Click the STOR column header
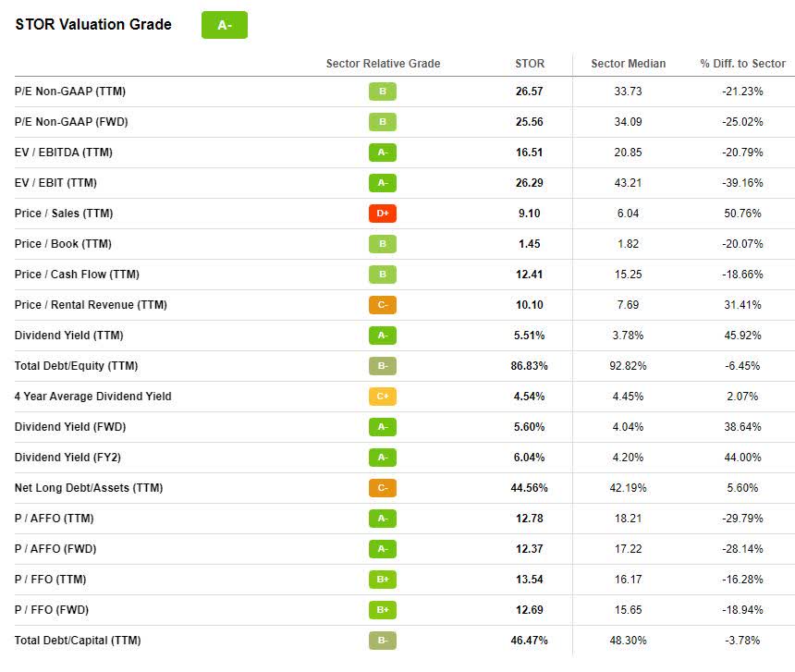 pyautogui.click(x=530, y=64)
